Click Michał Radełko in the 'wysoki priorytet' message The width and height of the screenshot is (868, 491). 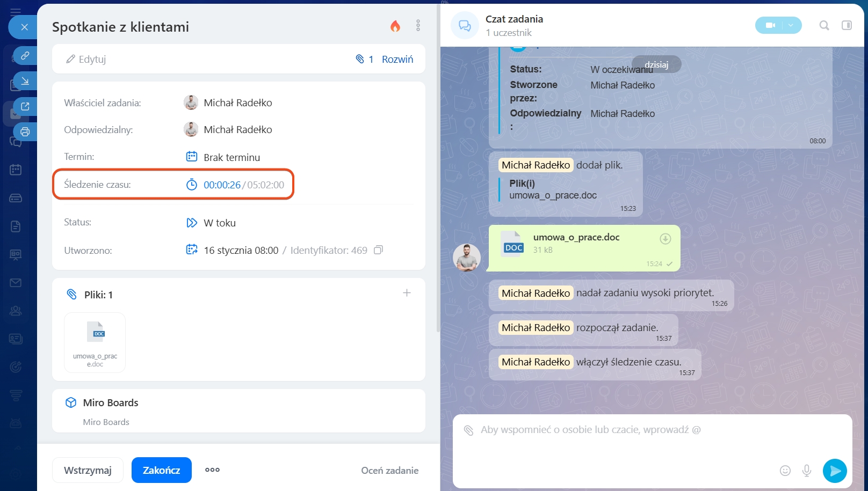536,293
